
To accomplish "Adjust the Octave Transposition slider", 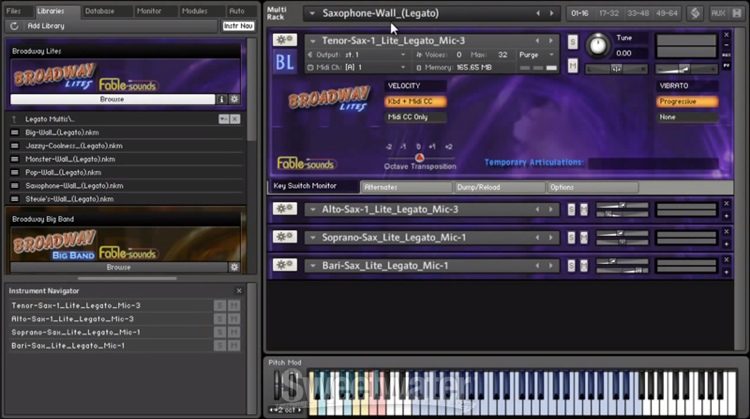I will pyautogui.click(x=419, y=157).
